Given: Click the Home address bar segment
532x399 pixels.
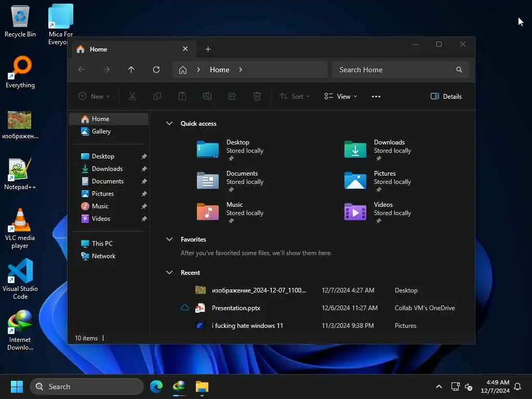Looking at the screenshot, I should tap(220, 70).
